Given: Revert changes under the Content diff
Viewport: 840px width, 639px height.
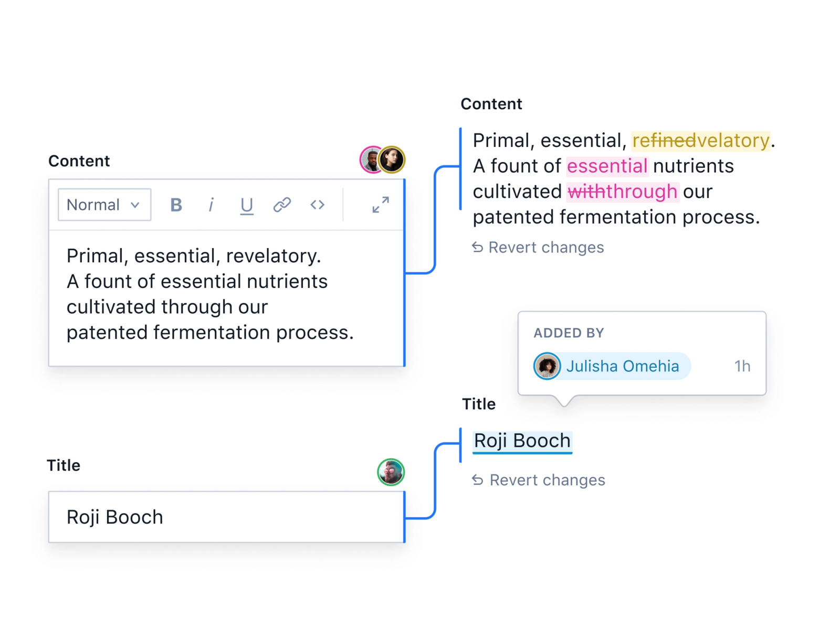Looking at the screenshot, I should point(538,247).
